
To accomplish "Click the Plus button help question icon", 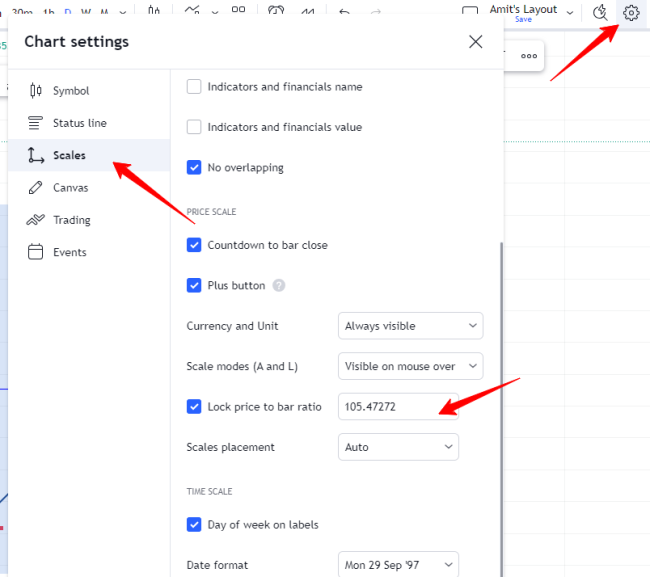I will [x=279, y=285].
